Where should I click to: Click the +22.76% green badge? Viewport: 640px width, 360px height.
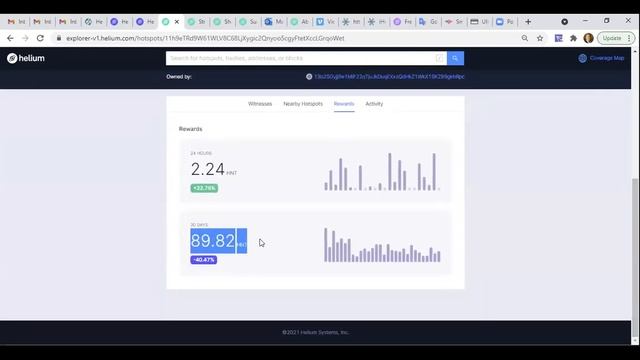[204, 188]
